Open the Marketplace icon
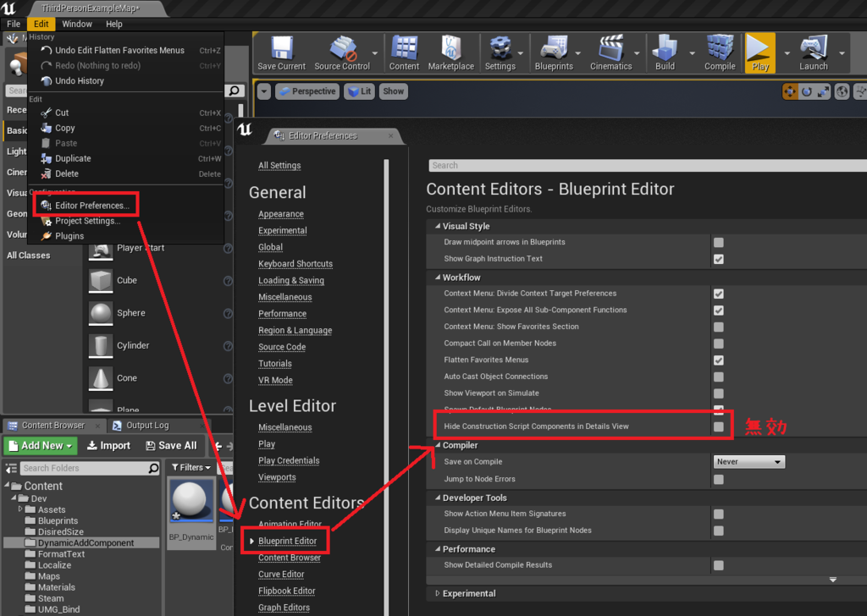The width and height of the screenshot is (867, 616). click(451, 48)
